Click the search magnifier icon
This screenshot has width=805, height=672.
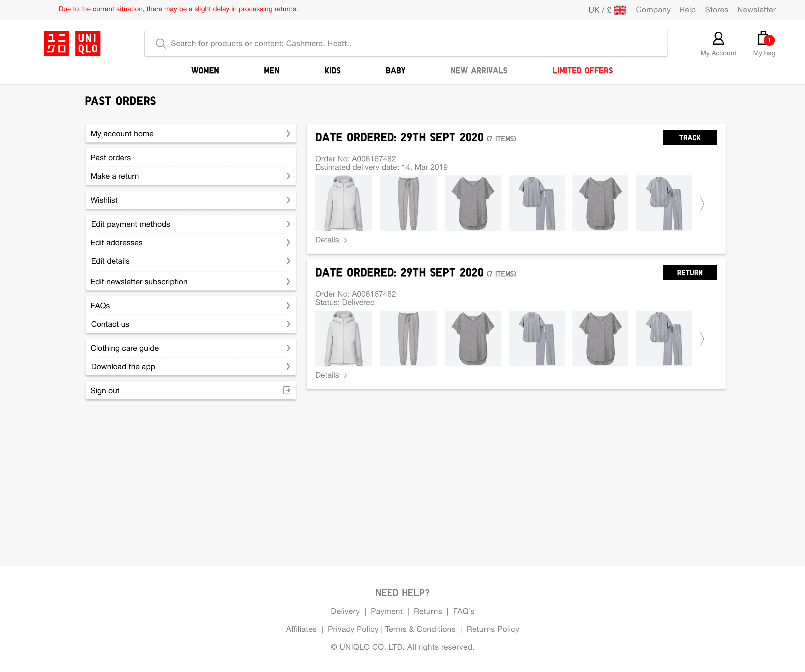(x=161, y=44)
